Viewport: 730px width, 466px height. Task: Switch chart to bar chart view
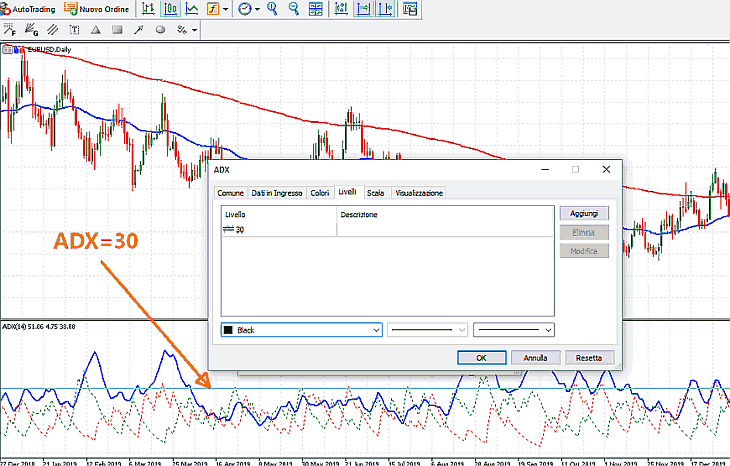click(x=148, y=9)
